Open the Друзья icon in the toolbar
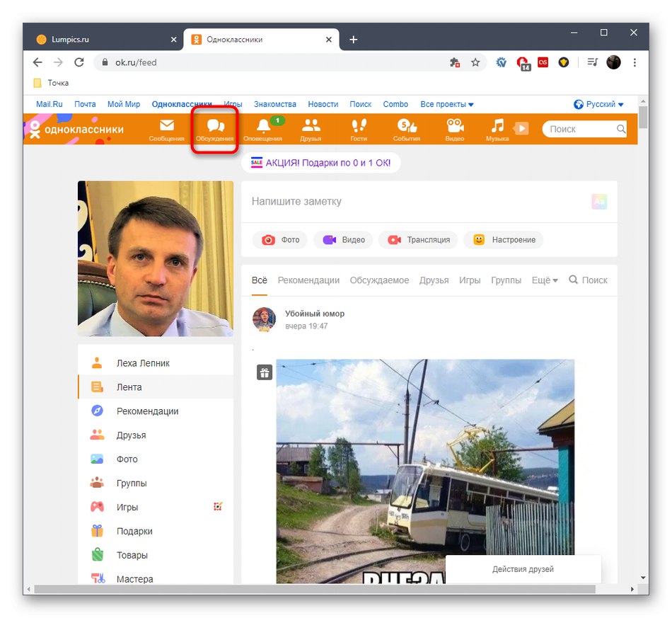Screen dimensions: 672x618 point(311,129)
